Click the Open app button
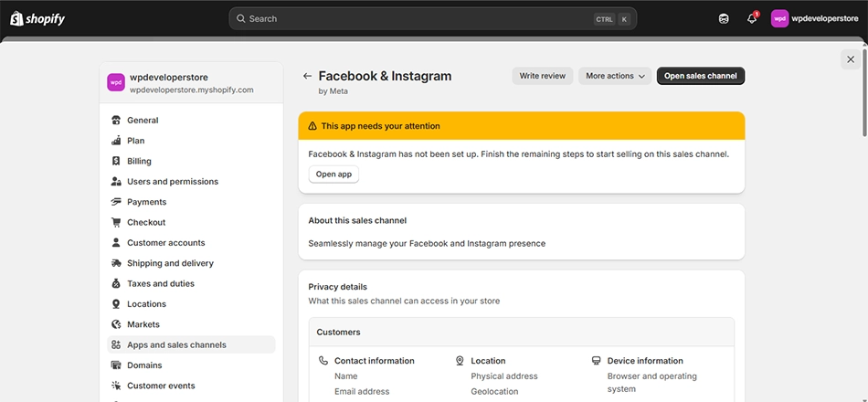 pyautogui.click(x=333, y=174)
